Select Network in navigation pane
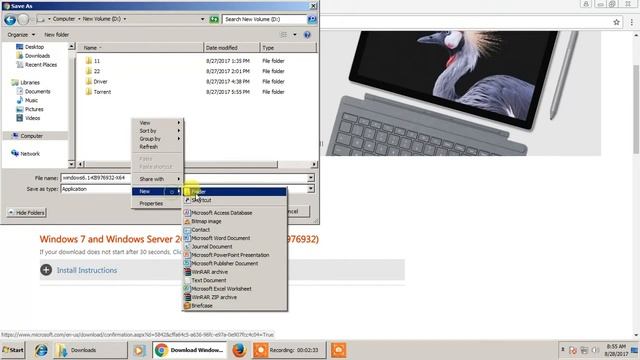This screenshot has height=360, width=640. pos(26,154)
